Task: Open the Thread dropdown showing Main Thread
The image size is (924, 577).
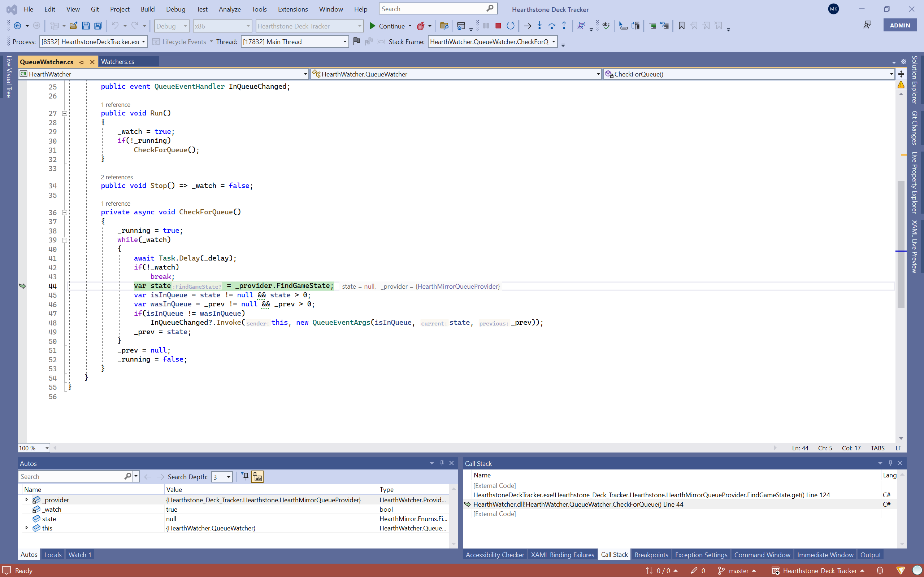Action: (344, 41)
